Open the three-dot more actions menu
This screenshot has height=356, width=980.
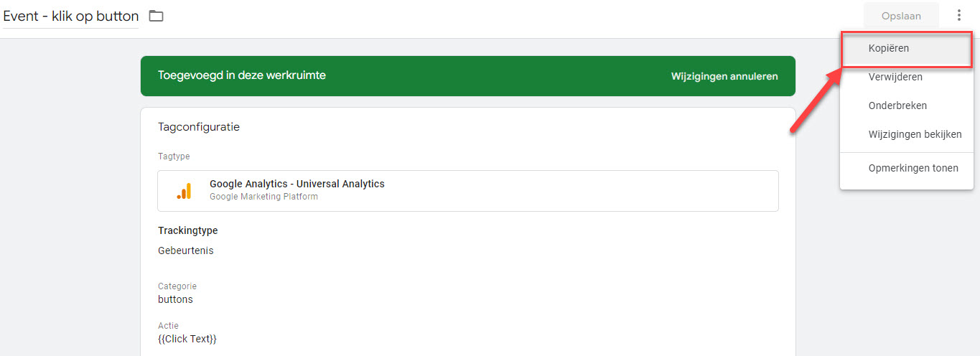point(958,15)
